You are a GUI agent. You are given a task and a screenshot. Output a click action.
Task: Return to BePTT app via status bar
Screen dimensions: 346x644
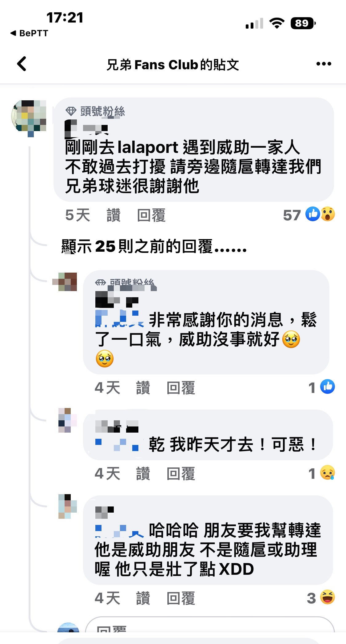[30, 33]
